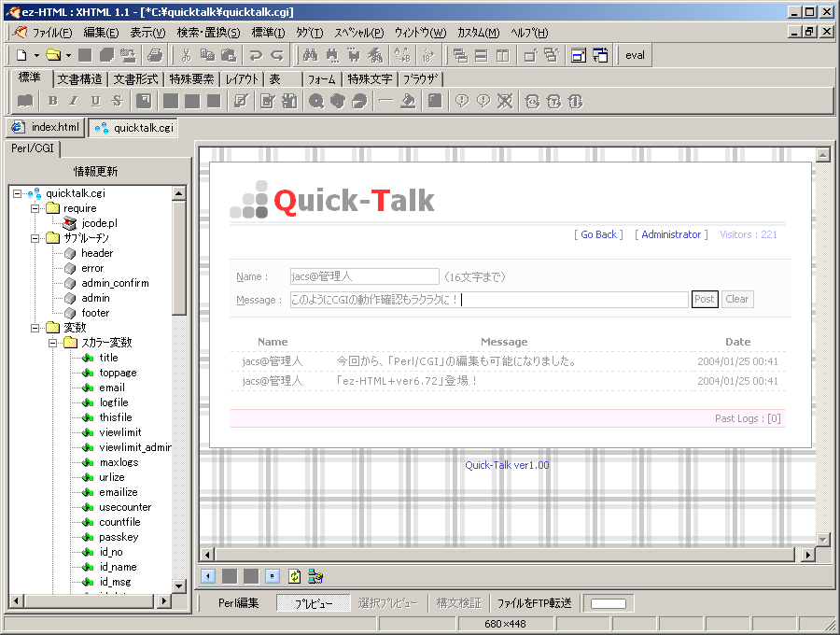Image resolution: width=840 pixels, height=635 pixels.
Task: Select the passkey scalar variable
Action: [119, 537]
